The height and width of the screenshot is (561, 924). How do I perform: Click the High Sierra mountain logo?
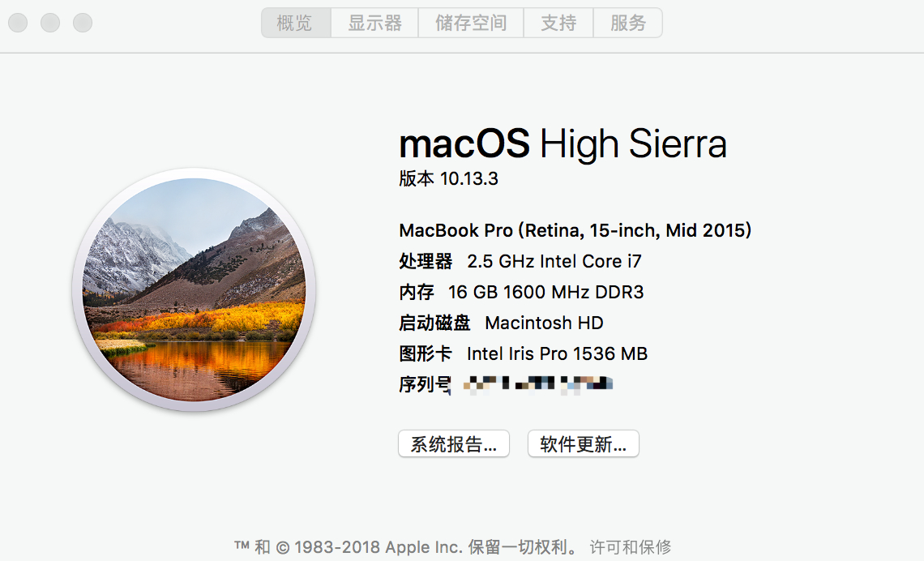pos(195,290)
